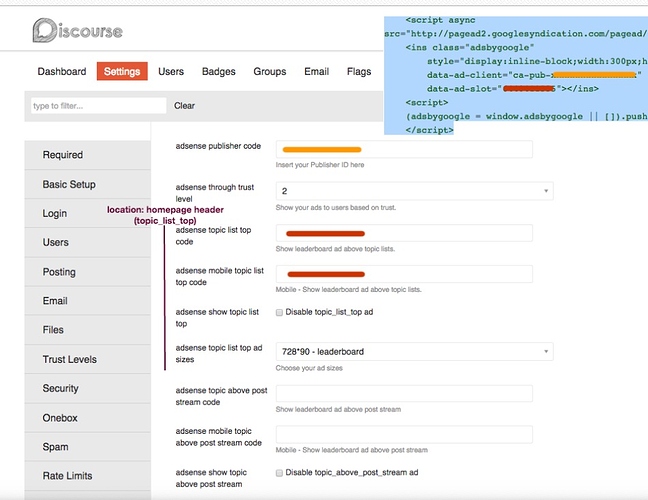Open the Email admin tab

317,71
